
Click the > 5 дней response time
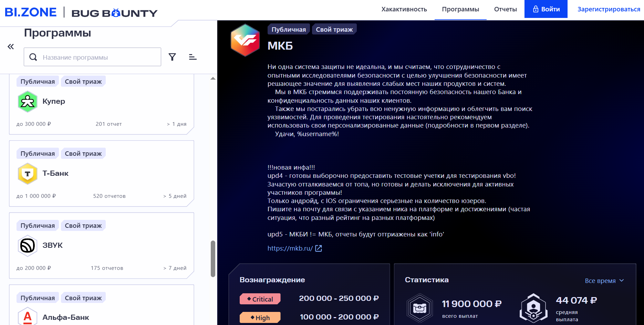point(175,196)
